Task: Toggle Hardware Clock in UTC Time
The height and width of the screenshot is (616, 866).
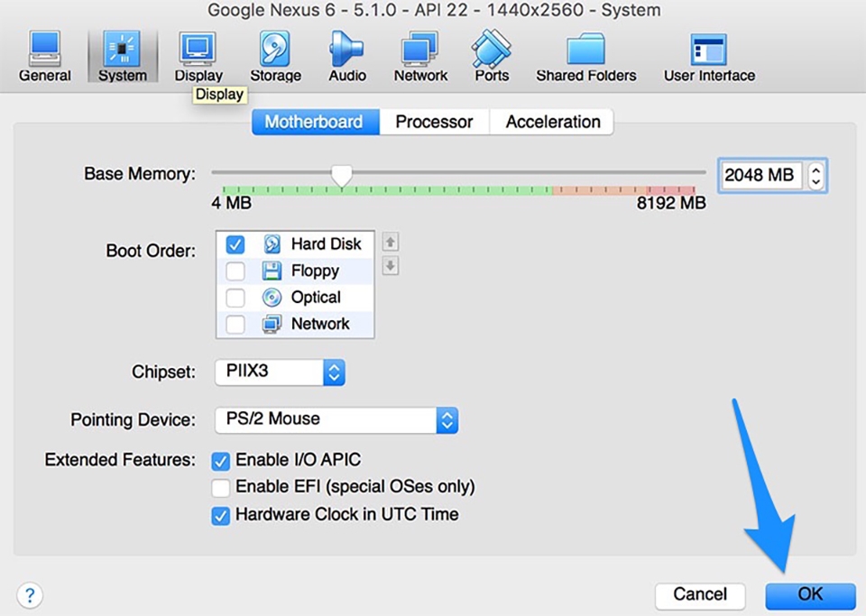Action: [220, 516]
